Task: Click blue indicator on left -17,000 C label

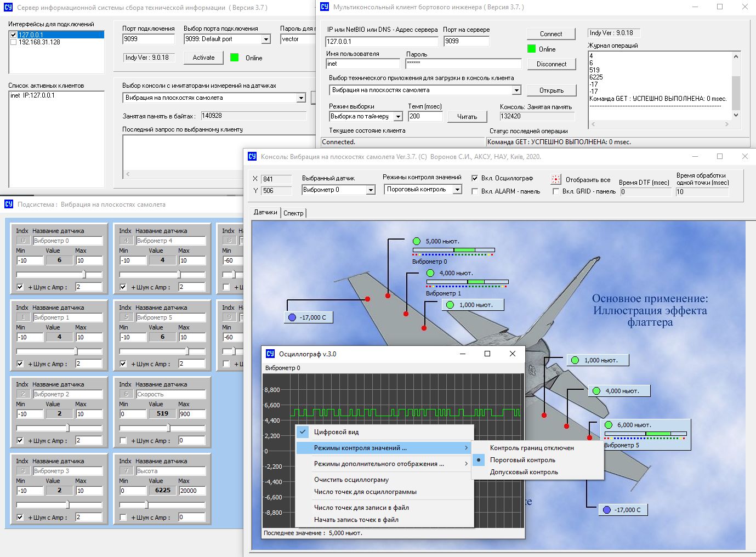Action: click(292, 317)
